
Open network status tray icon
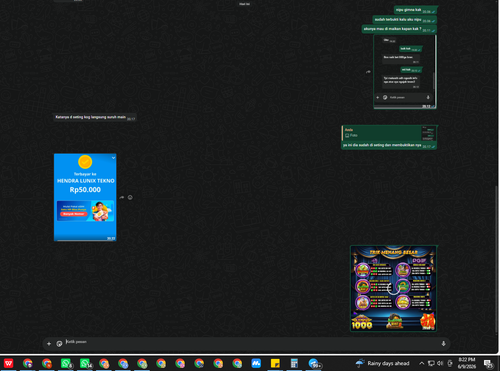[431, 363]
